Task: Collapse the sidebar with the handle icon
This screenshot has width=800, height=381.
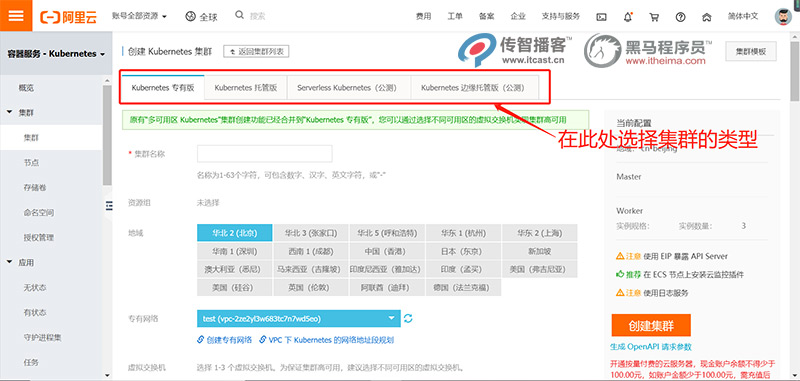Action: (x=109, y=206)
